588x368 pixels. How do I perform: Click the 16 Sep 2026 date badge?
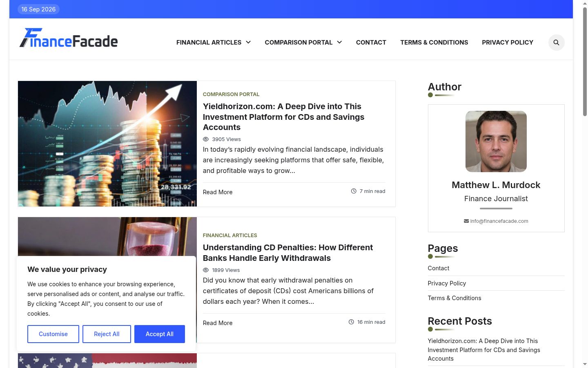pos(38,9)
